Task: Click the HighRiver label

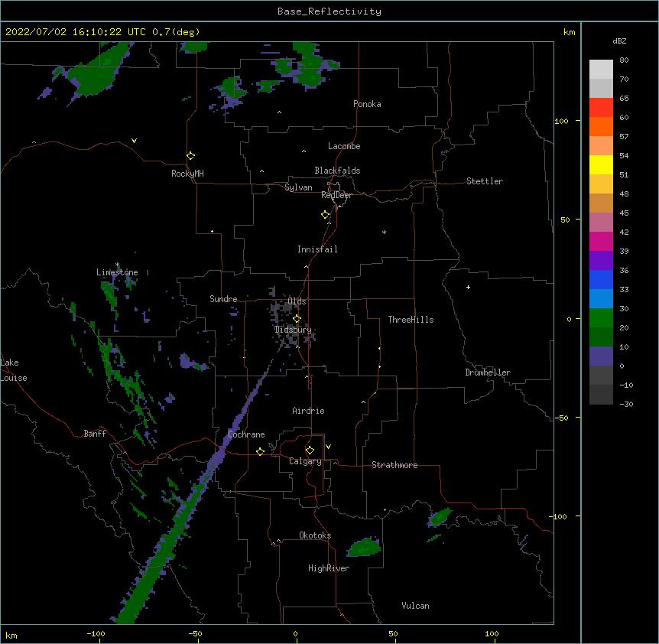Action: pyautogui.click(x=329, y=568)
